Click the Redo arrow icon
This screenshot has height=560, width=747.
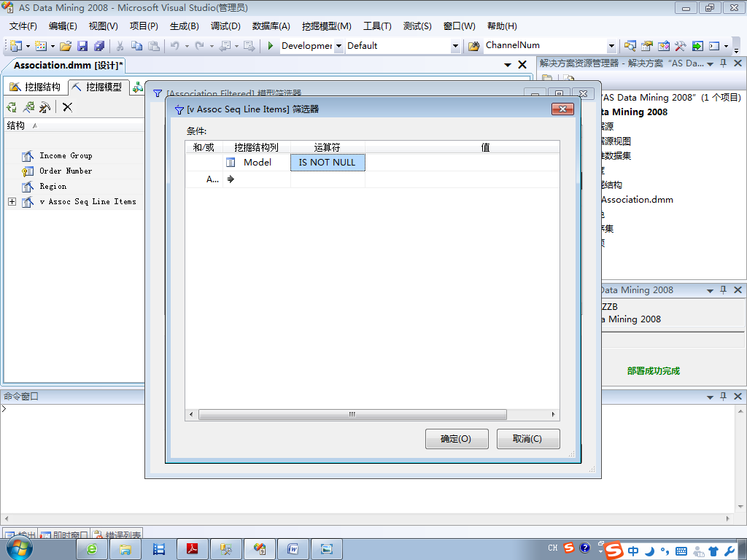200,46
